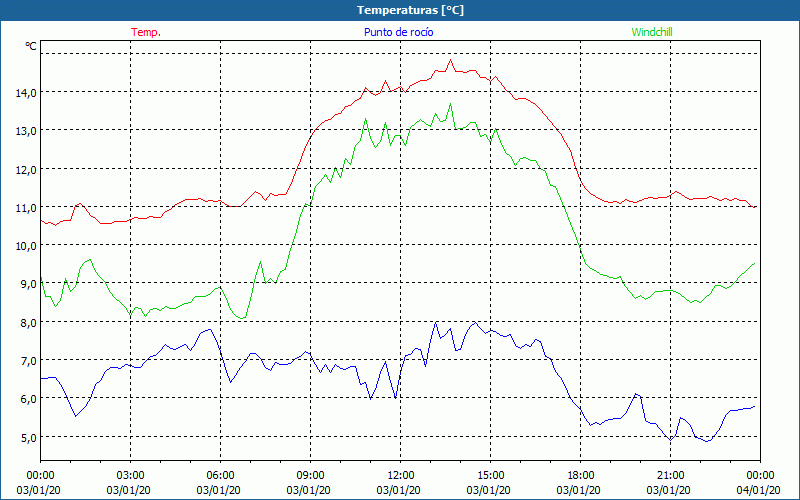Click the 13,0 y-axis value
The height and width of the screenshot is (500, 800).
click(26, 131)
